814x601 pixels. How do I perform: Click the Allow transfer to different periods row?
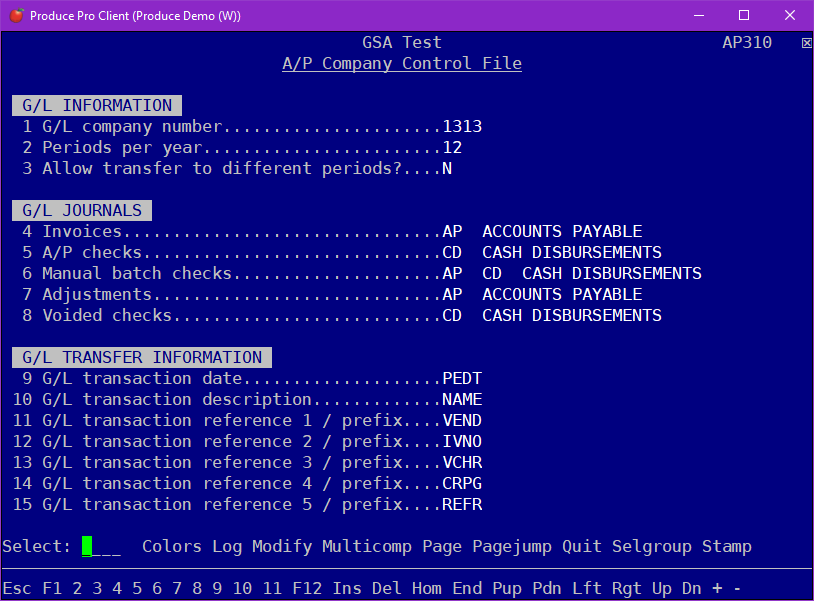pyautogui.click(x=237, y=168)
